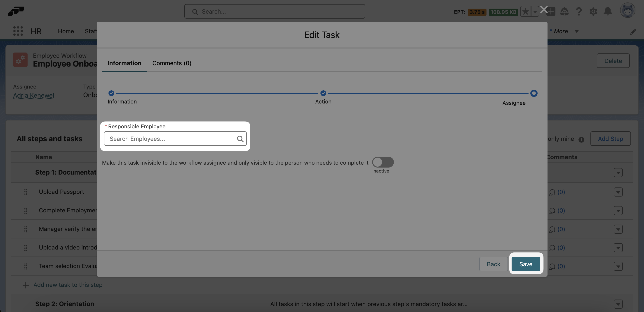Click the employee search magnifier icon

(240, 139)
